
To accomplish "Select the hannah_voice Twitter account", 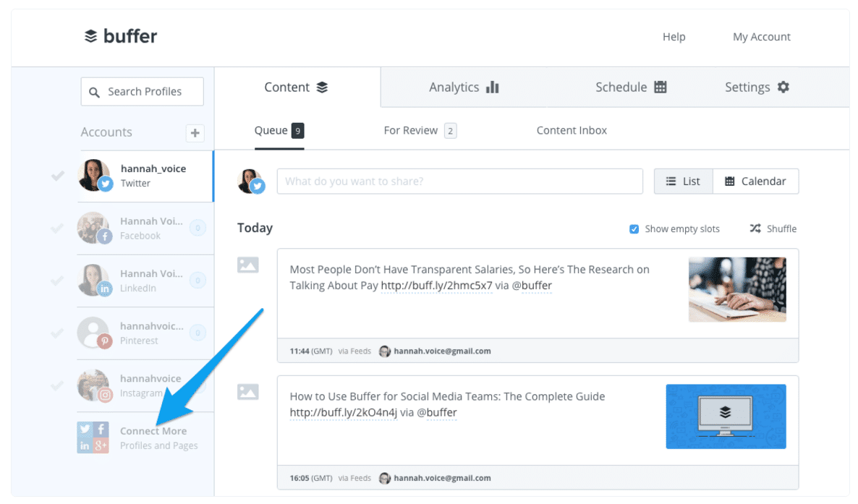I will tap(145, 176).
